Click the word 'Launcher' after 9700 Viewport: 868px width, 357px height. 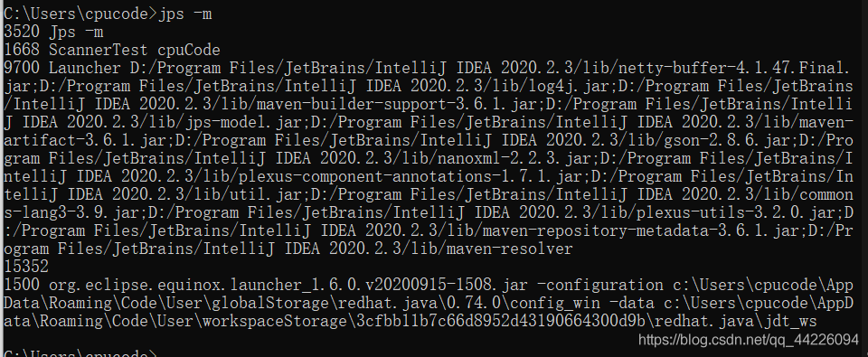tap(85, 68)
